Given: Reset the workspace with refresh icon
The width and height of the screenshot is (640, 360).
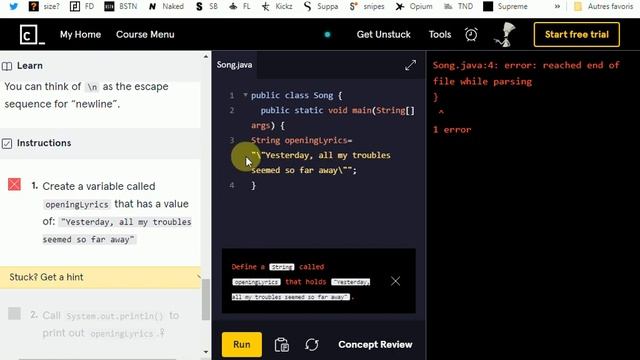Looking at the screenshot, I should point(311,345).
